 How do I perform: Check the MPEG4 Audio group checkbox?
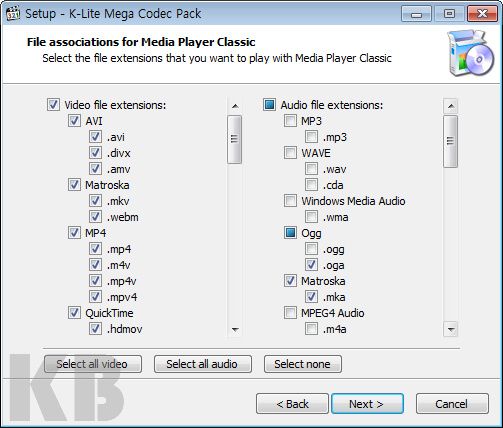pyautogui.click(x=290, y=313)
